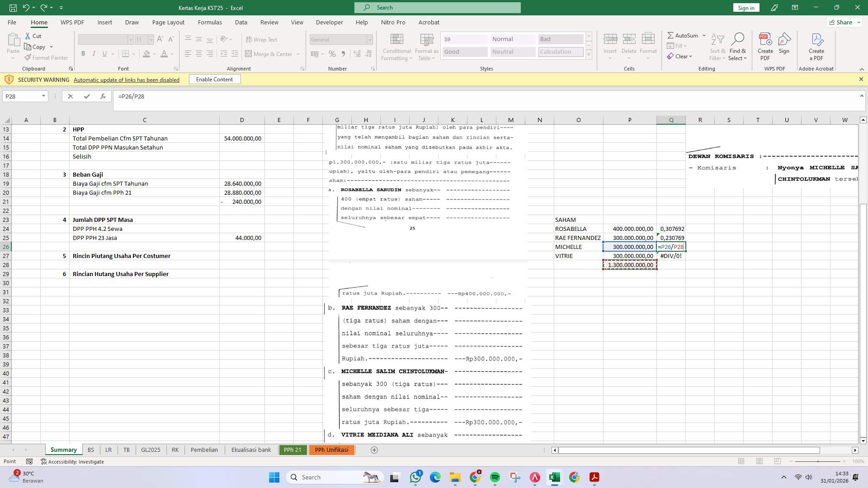Toggle bold formatting on selected cell
Viewport: 868px width, 488px height.
click(x=83, y=53)
